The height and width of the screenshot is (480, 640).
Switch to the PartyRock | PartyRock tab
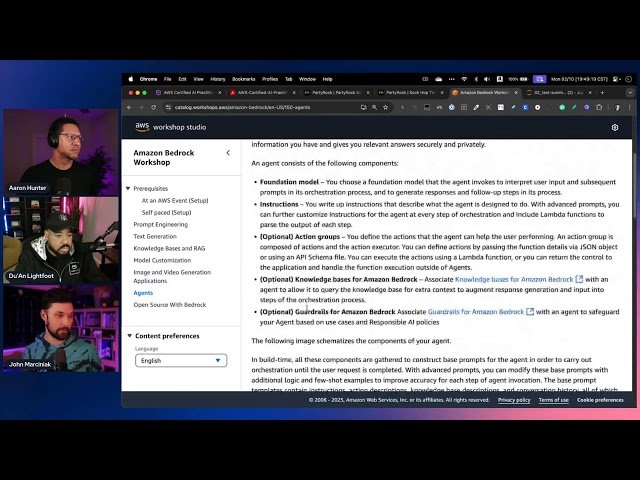(x=337, y=93)
